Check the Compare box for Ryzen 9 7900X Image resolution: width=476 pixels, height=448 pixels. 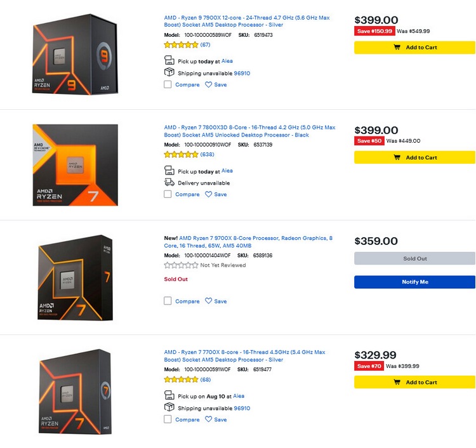click(x=168, y=84)
